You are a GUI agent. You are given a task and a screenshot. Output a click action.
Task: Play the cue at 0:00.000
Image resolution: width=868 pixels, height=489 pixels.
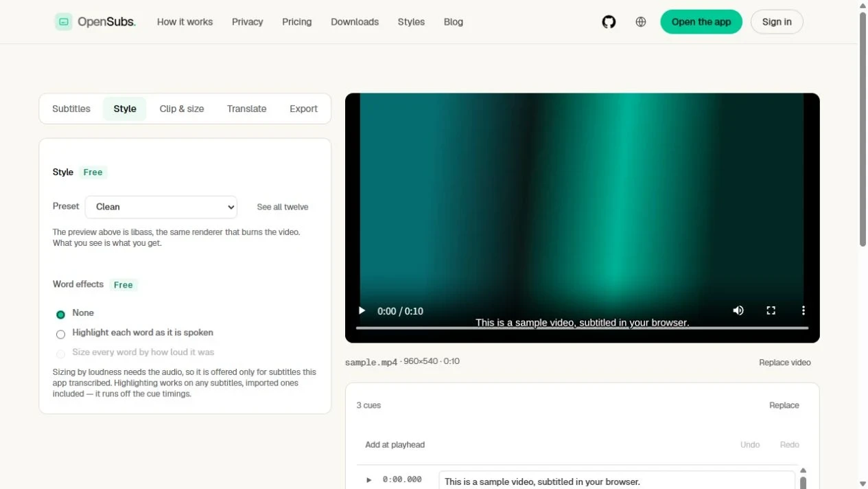pos(369,479)
